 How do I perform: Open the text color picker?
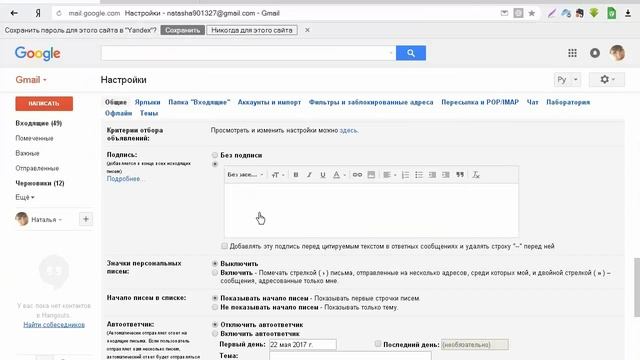click(339, 175)
